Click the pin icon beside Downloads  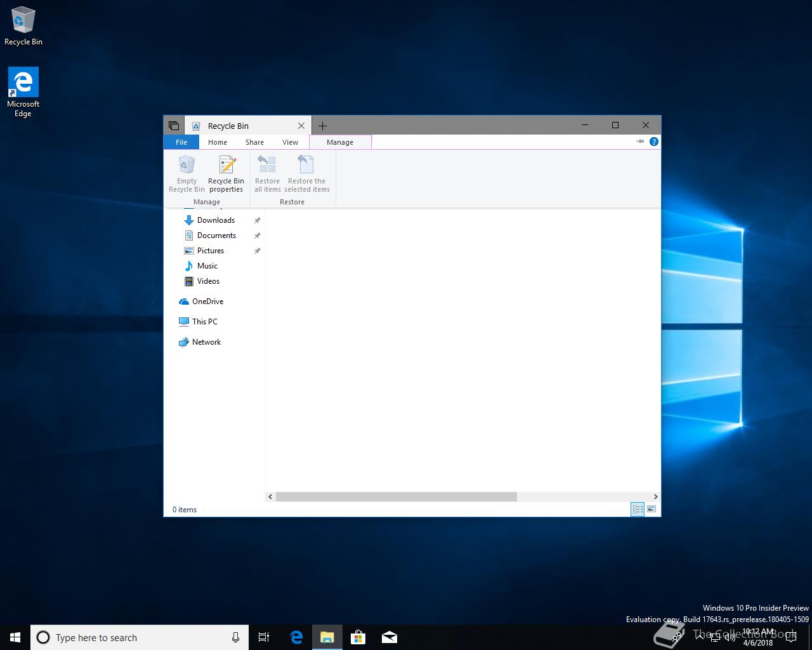pyautogui.click(x=258, y=220)
